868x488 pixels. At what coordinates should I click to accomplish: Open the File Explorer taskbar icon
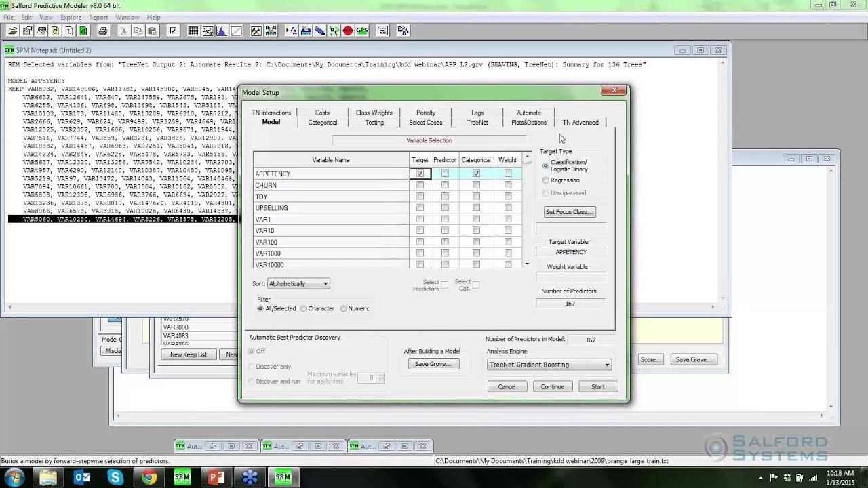(x=48, y=478)
